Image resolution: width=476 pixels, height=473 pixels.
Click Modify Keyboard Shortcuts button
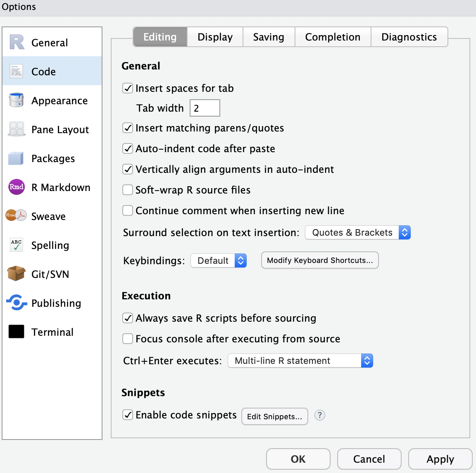coord(320,260)
